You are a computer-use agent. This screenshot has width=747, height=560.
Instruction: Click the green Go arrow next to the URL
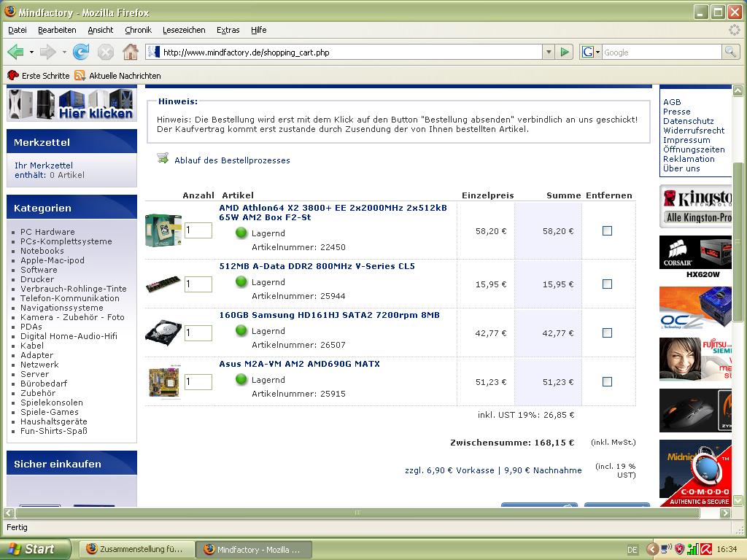[x=565, y=52]
